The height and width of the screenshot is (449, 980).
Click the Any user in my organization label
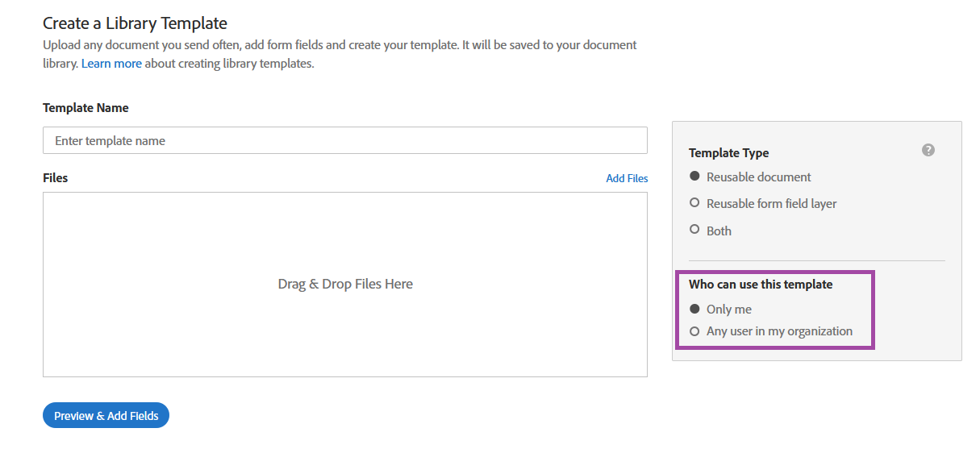779,331
